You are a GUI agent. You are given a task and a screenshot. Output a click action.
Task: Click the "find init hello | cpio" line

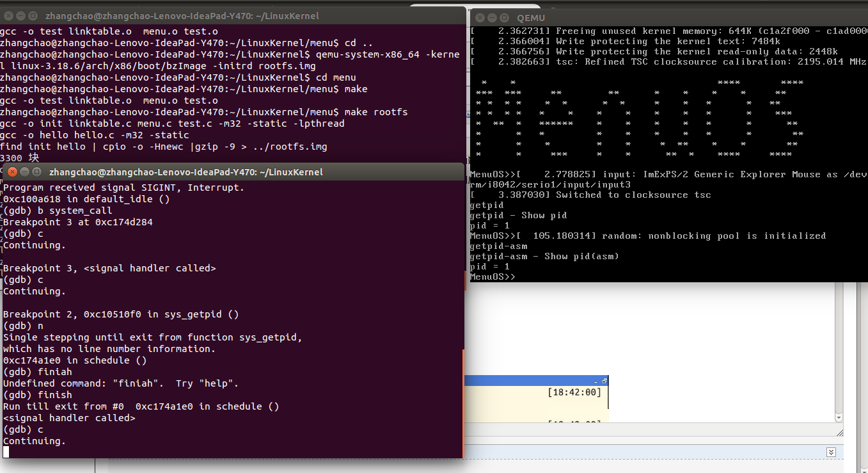click(x=164, y=147)
